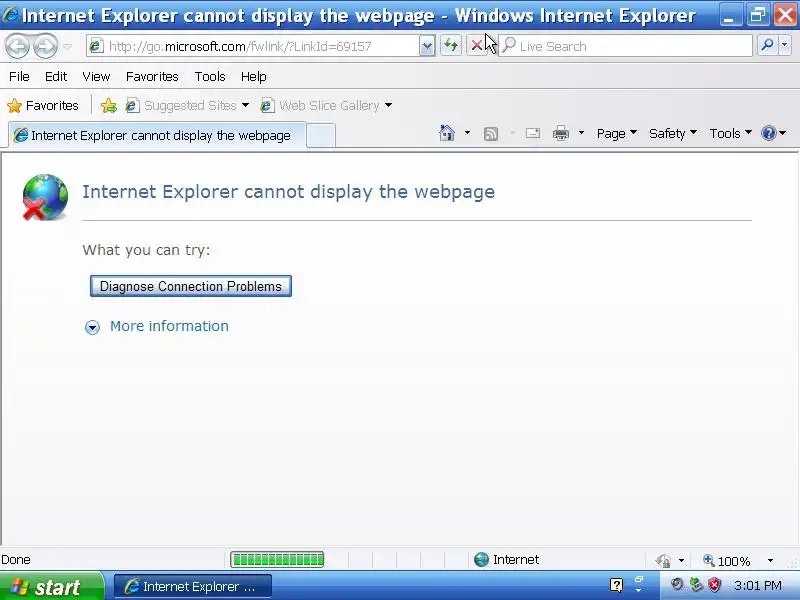Image resolution: width=800 pixels, height=600 pixels.
Task: Open the Page command menu
Action: coord(616,133)
